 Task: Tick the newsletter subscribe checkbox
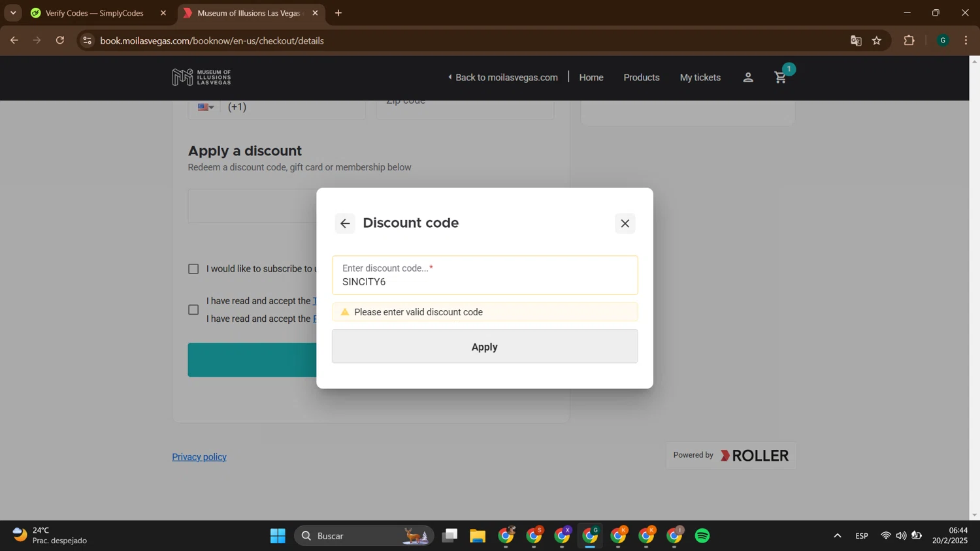(193, 269)
